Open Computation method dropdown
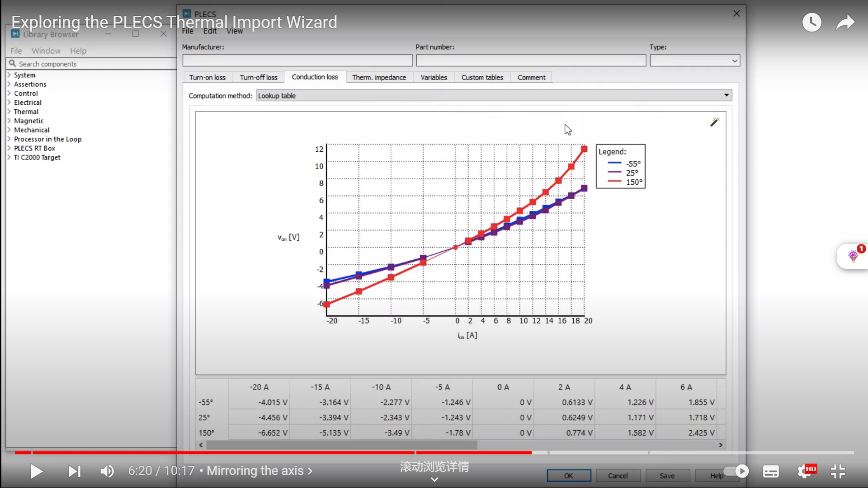This screenshot has height=488, width=868. [x=494, y=95]
